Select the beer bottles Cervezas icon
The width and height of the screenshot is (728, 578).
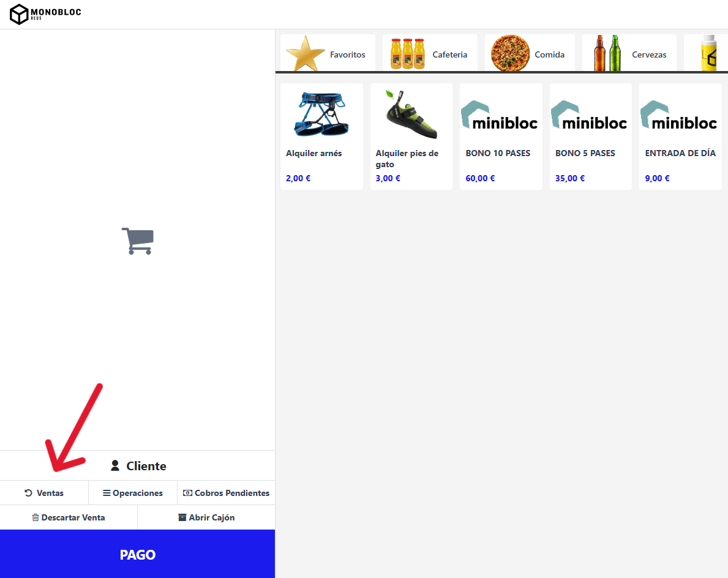coord(607,53)
